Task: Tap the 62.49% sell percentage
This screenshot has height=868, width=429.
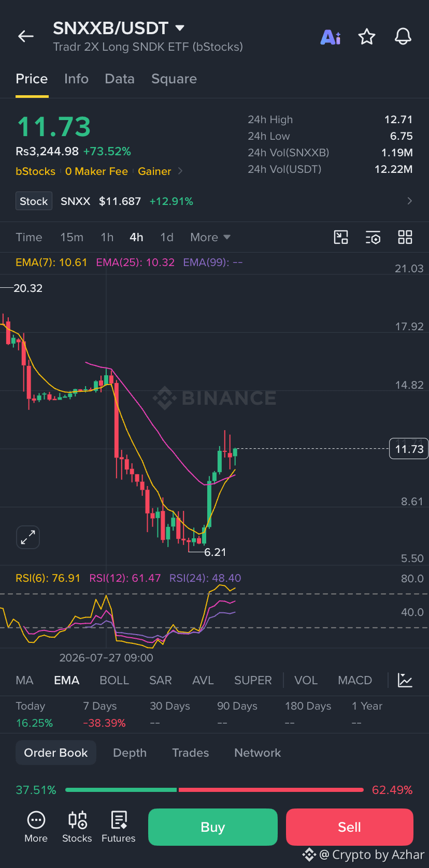Action: tap(392, 790)
